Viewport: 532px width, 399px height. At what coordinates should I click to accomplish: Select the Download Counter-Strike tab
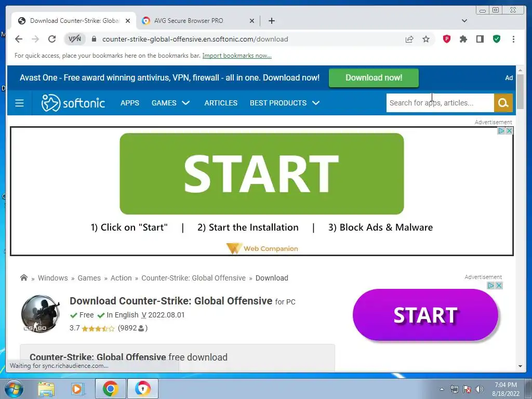(x=74, y=21)
